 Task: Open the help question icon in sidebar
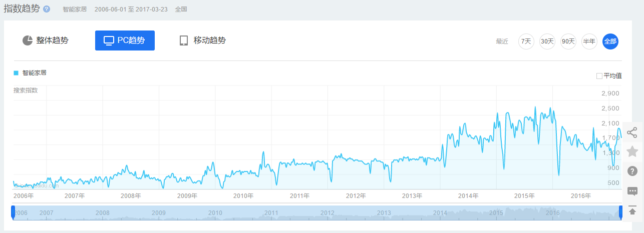(632, 171)
